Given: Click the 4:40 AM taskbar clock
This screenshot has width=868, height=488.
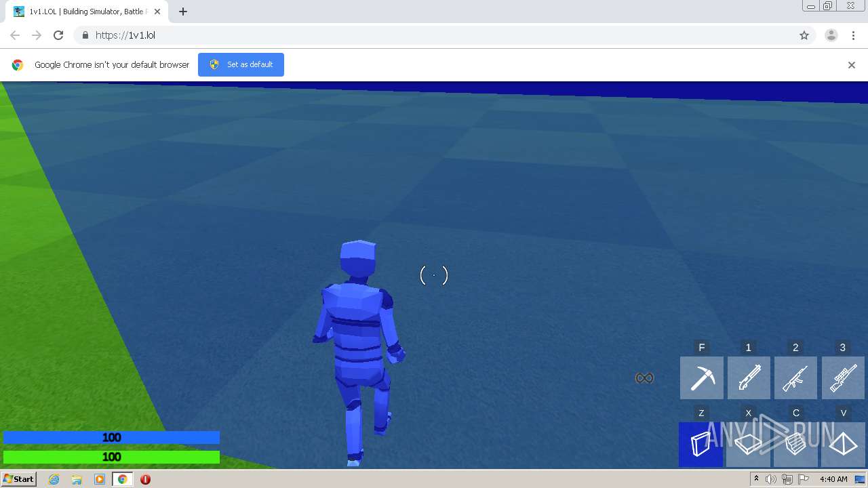Looking at the screenshot, I should click(833, 479).
